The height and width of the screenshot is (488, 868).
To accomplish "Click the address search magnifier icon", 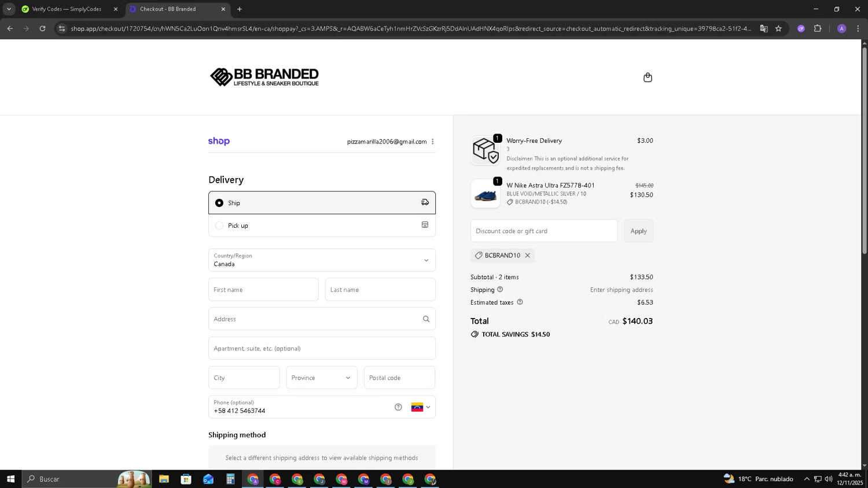I will click(x=426, y=319).
